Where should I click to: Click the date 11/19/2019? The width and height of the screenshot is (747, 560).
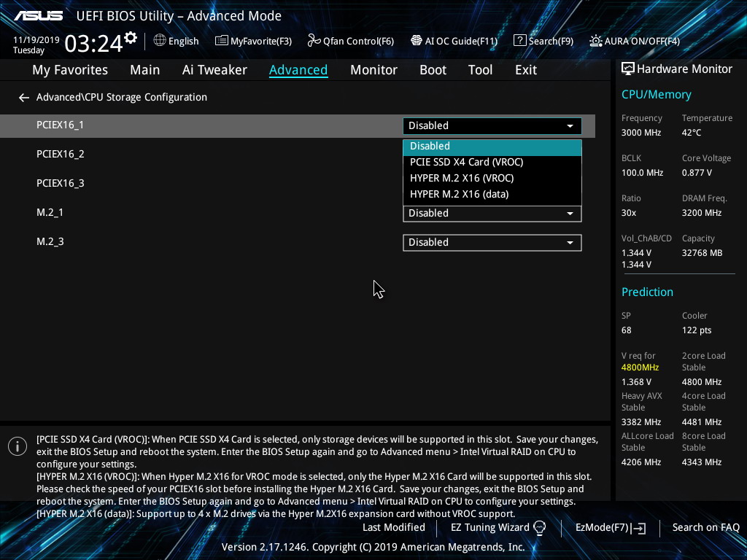(x=36, y=40)
